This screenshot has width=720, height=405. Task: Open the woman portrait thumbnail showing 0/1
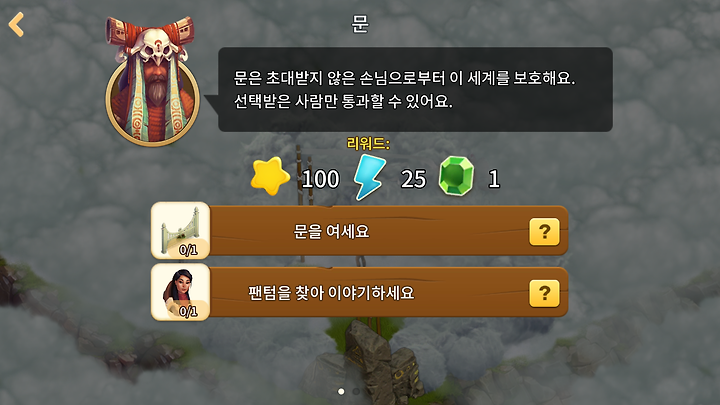point(180,292)
